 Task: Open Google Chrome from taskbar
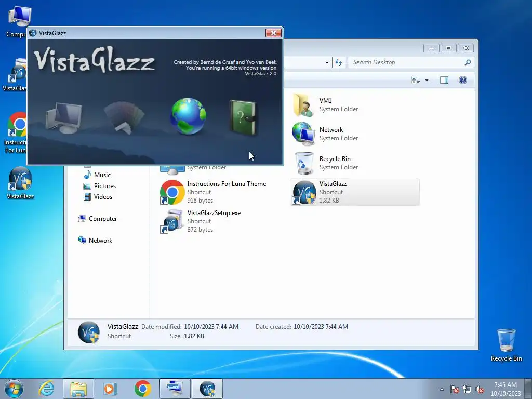point(142,389)
